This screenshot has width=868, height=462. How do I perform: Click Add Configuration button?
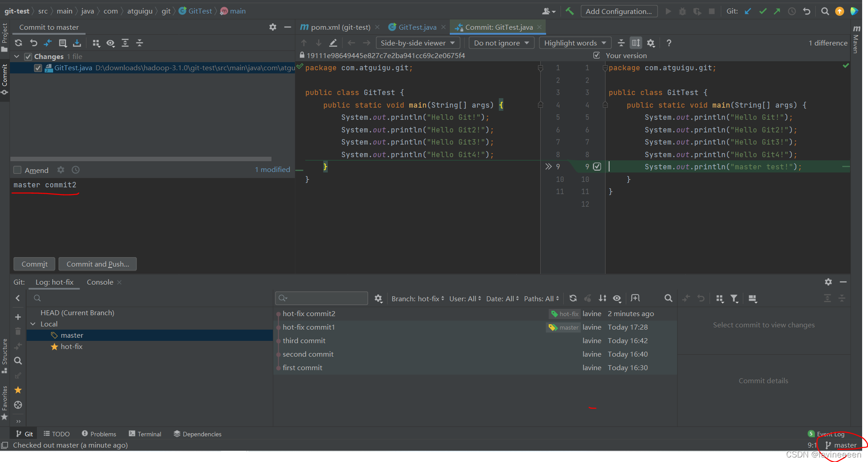click(x=619, y=11)
